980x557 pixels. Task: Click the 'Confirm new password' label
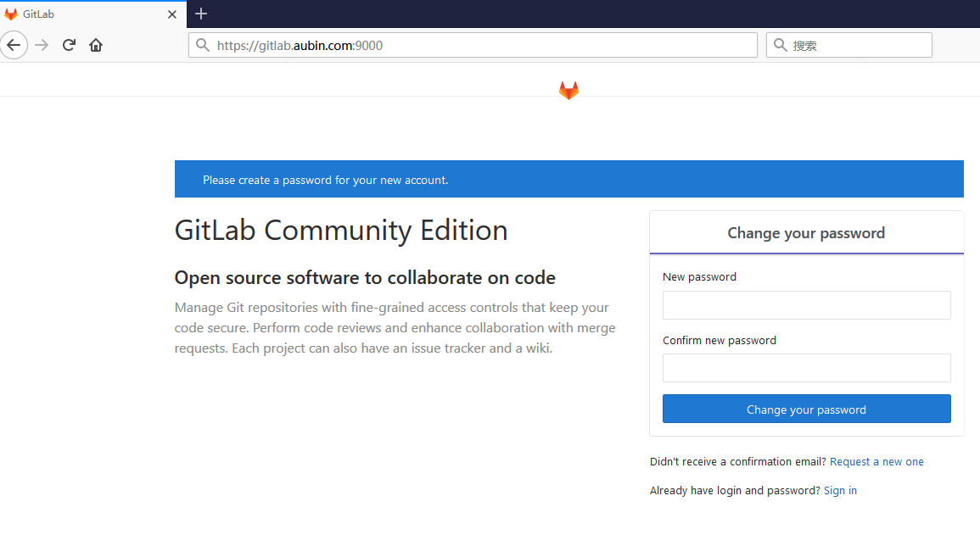coord(720,340)
